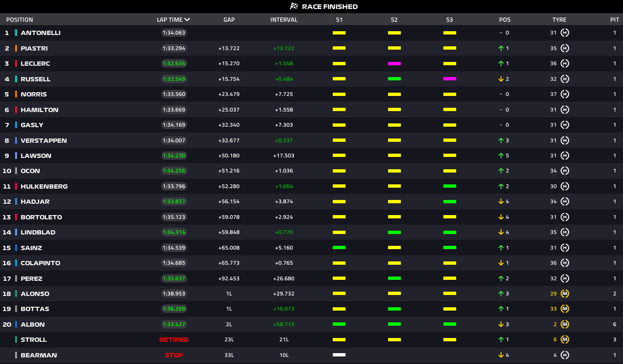Select driver name HAMILTON
The height and width of the screenshot is (364, 623).
point(40,110)
